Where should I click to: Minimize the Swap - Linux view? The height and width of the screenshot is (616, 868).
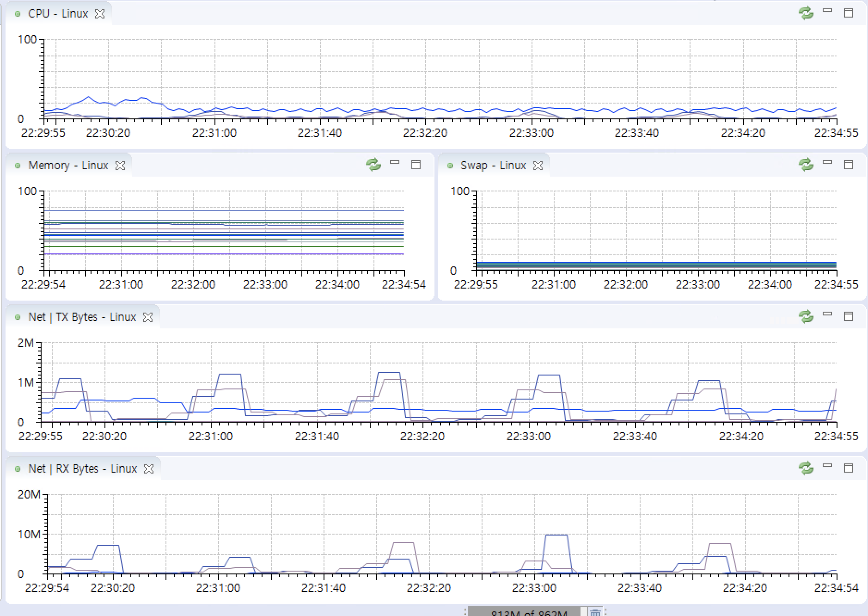pyautogui.click(x=827, y=162)
